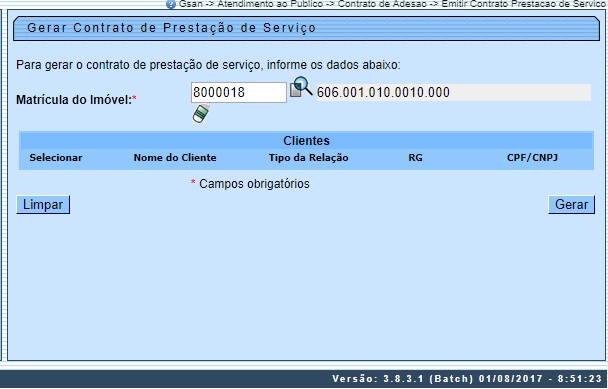Click the 606.001.010.0010.000 inscription field
The height and width of the screenshot is (389, 608).
tap(454, 92)
